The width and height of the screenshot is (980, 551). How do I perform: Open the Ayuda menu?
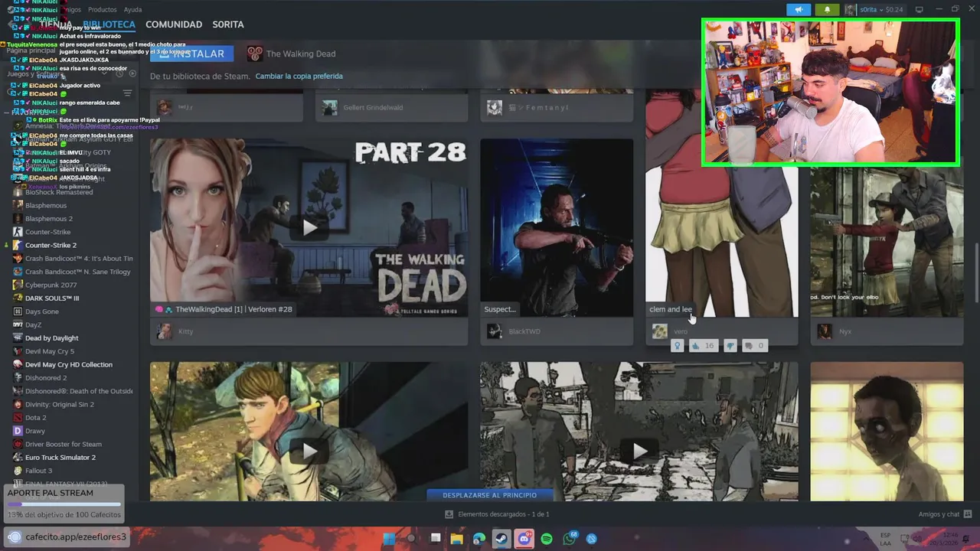132,10
